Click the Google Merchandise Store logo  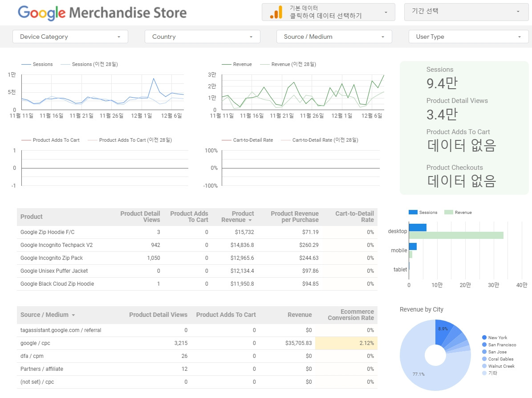102,13
